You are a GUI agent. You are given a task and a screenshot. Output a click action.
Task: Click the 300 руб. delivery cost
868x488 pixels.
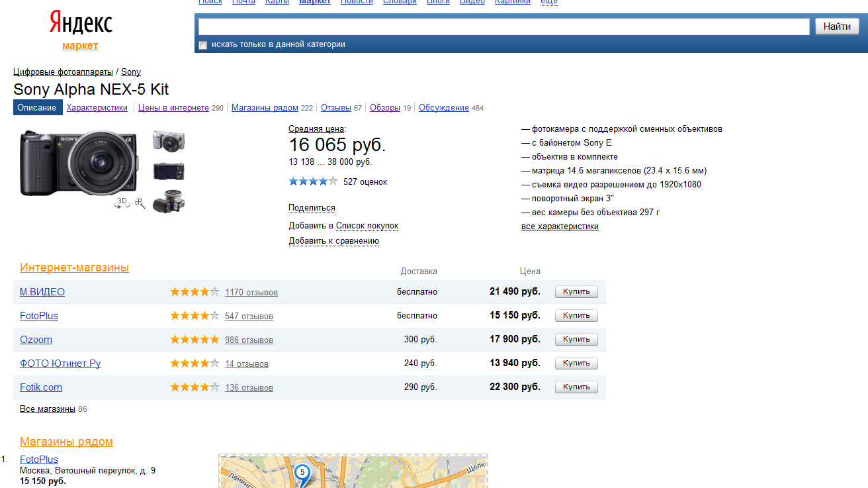point(421,340)
